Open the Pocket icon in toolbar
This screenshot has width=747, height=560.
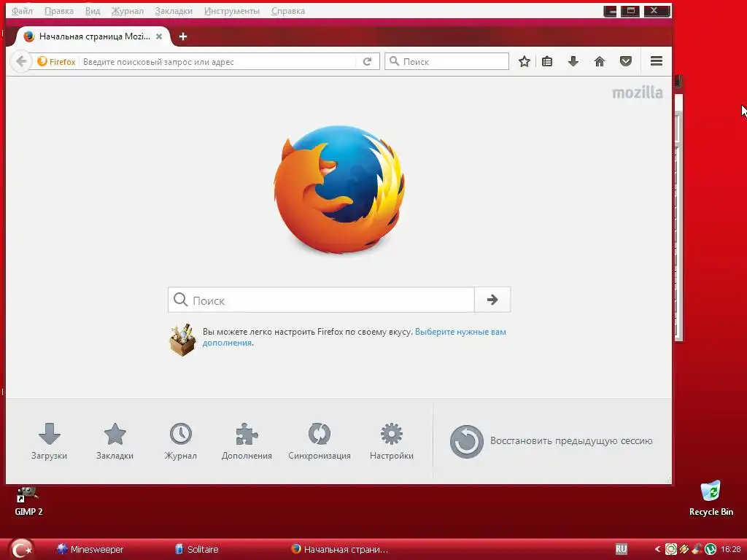tap(625, 61)
